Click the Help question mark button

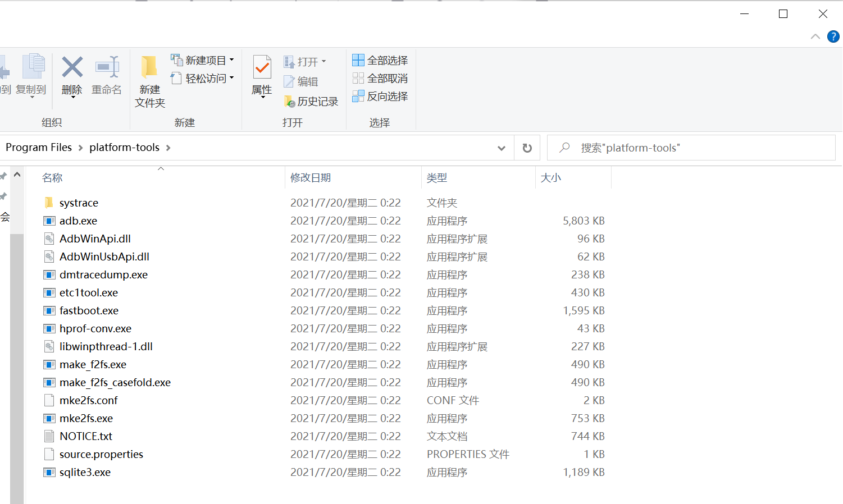(x=833, y=36)
